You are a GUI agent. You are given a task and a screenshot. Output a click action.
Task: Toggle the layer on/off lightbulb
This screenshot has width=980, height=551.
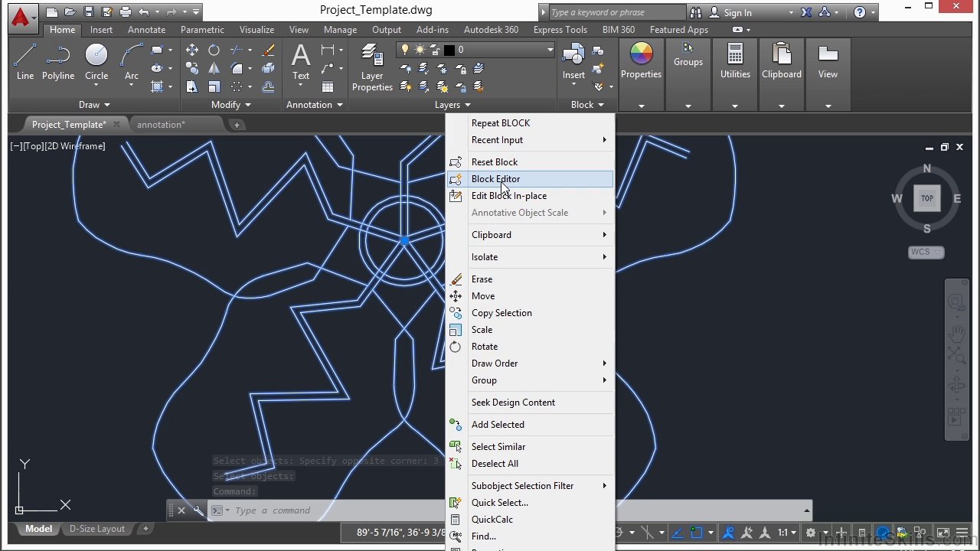[406, 50]
